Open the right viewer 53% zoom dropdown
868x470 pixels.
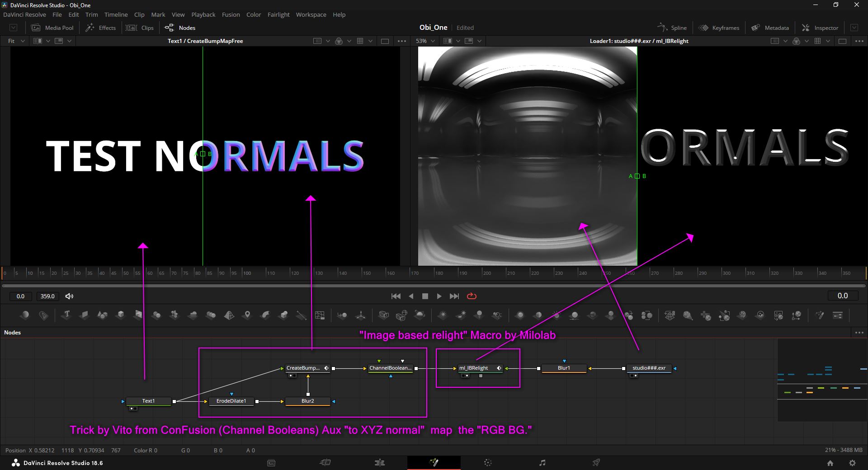click(x=425, y=41)
